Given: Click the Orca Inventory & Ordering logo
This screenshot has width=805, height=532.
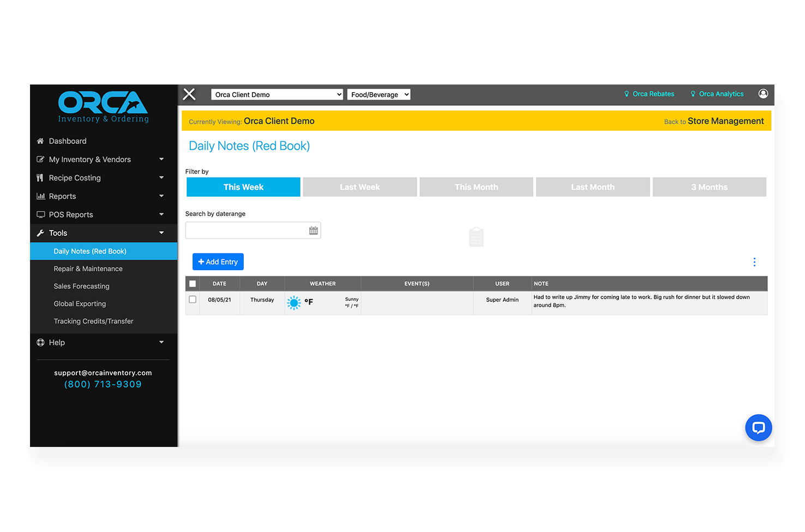Looking at the screenshot, I should 103,107.
